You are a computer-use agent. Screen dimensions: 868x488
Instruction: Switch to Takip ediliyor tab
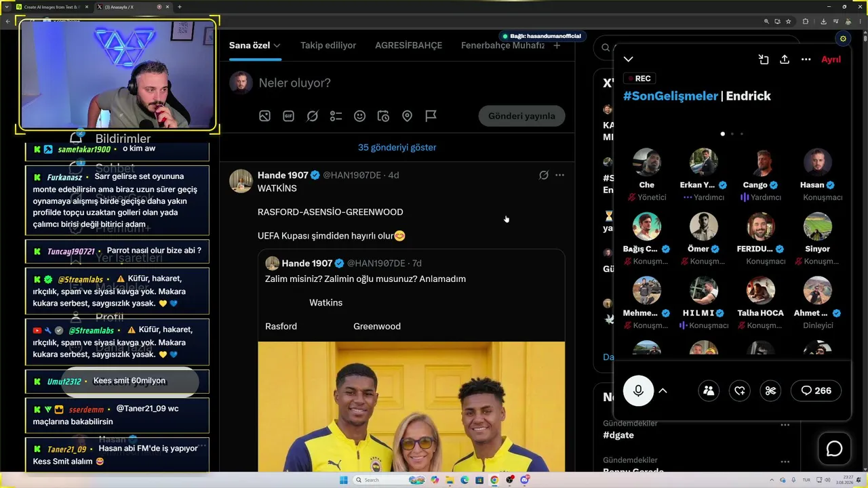328,45
